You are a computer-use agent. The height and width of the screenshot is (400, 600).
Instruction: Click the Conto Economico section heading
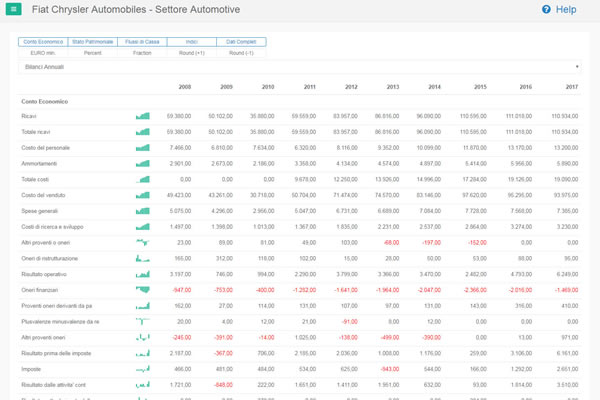click(x=44, y=101)
